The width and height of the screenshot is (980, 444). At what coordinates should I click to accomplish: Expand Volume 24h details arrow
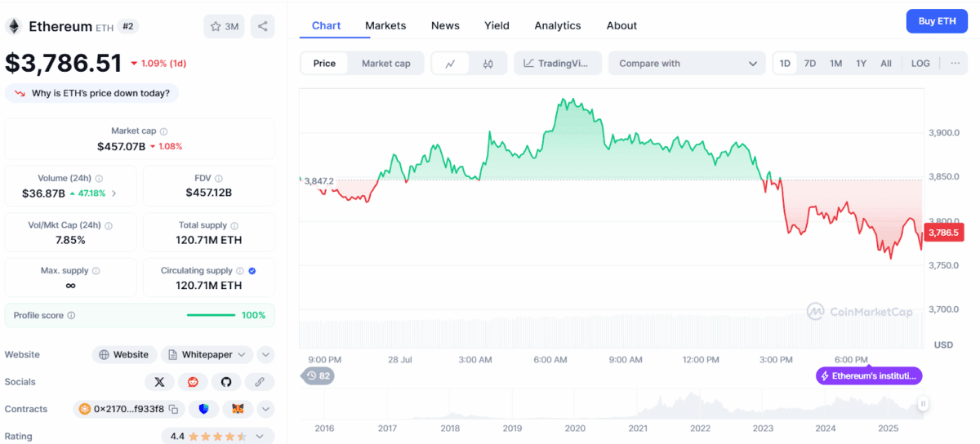click(114, 193)
